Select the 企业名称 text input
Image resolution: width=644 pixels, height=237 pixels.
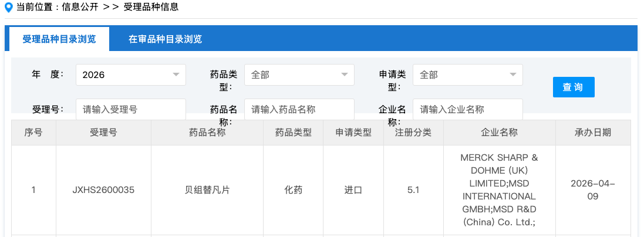point(467,109)
